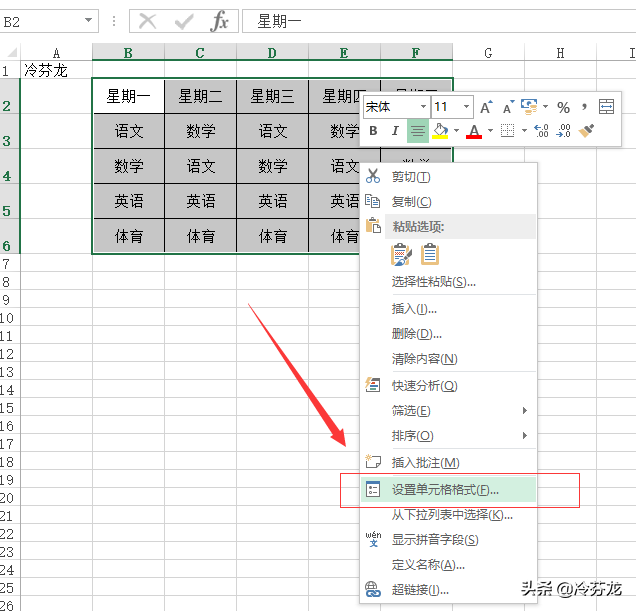
Task: Open font size 11 dropdown
Action: click(466, 107)
